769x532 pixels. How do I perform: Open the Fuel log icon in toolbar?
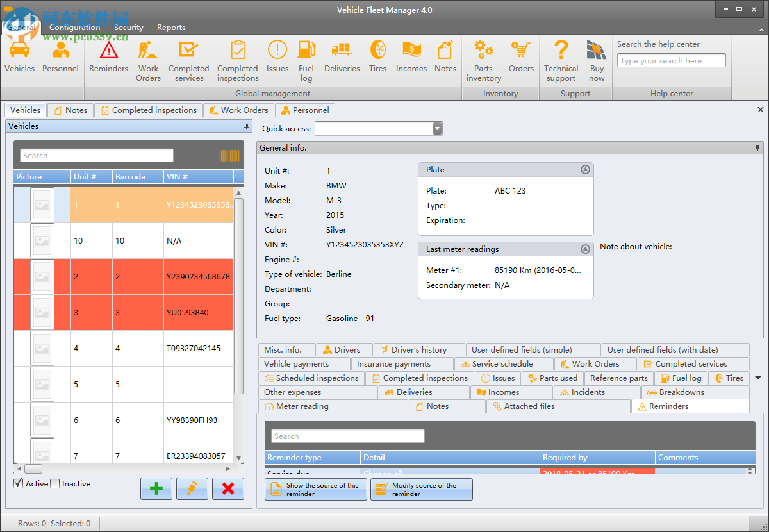coord(306,58)
